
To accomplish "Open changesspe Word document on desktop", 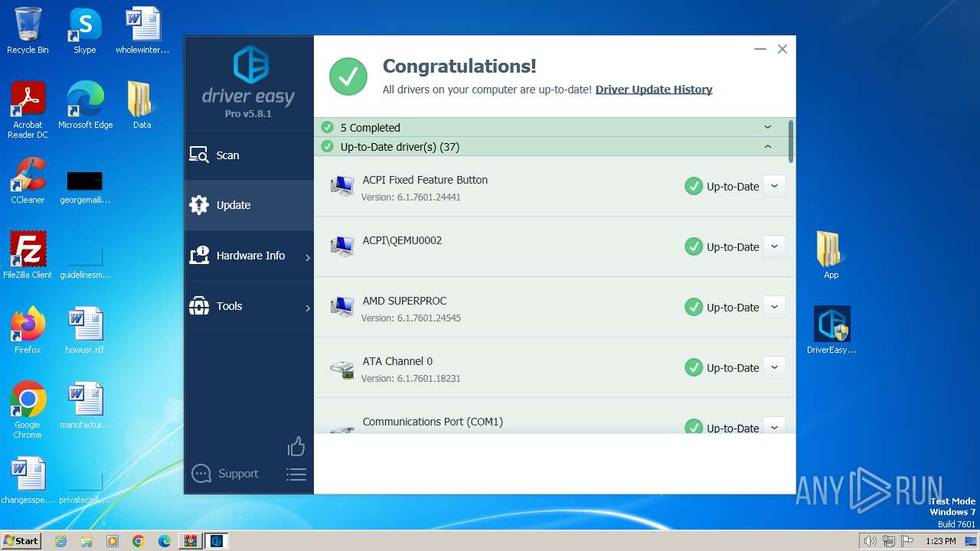I will pyautogui.click(x=28, y=481).
